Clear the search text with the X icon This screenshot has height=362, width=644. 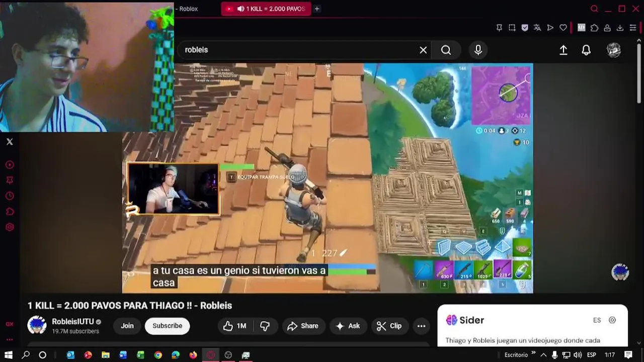(423, 50)
